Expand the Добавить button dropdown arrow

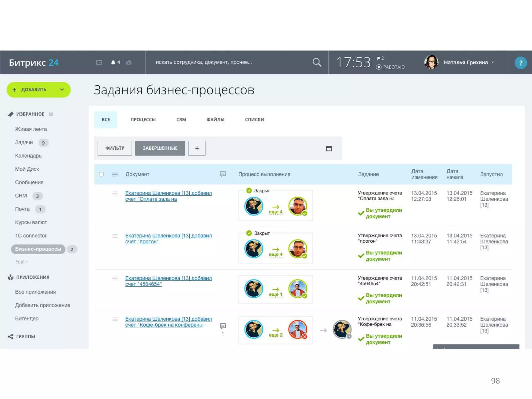[62, 90]
